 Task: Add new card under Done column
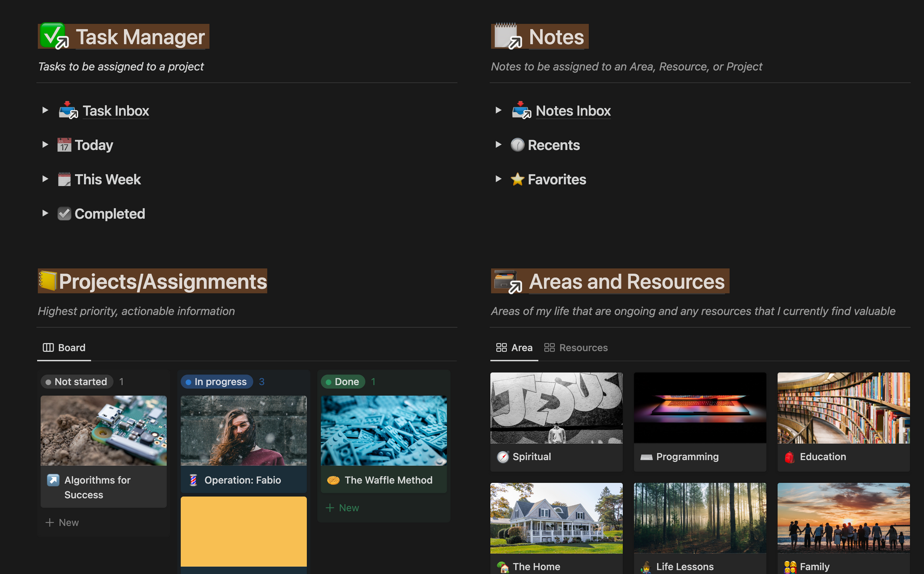[x=342, y=508]
